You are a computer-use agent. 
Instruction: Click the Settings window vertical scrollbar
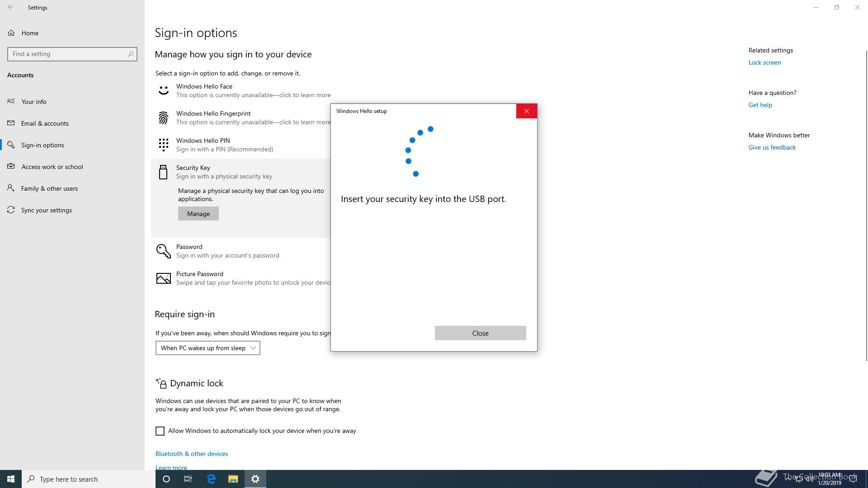coord(866,206)
